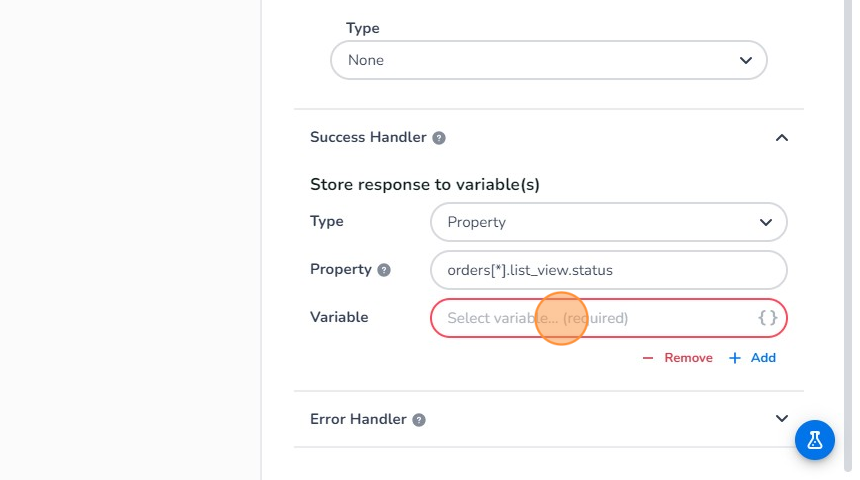860x480 pixels.
Task: Click arrow on the Property type dropdown
Action: [x=765, y=222]
